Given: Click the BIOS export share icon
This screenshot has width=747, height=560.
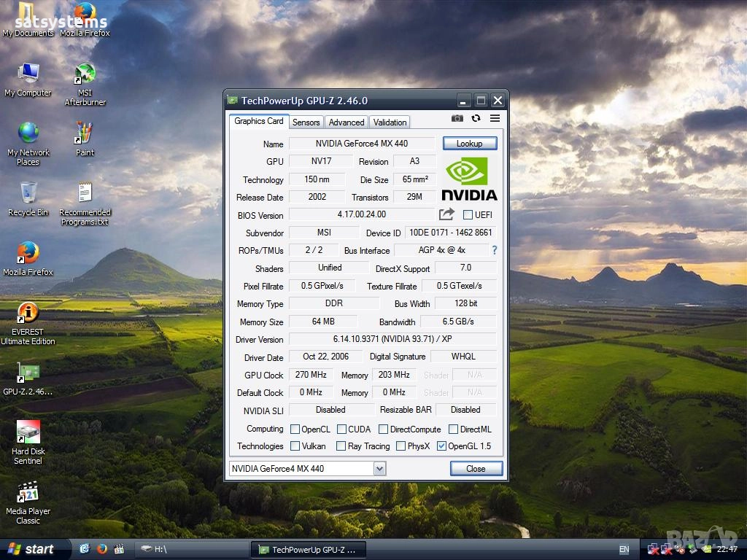Looking at the screenshot, I should coord(446,214).
